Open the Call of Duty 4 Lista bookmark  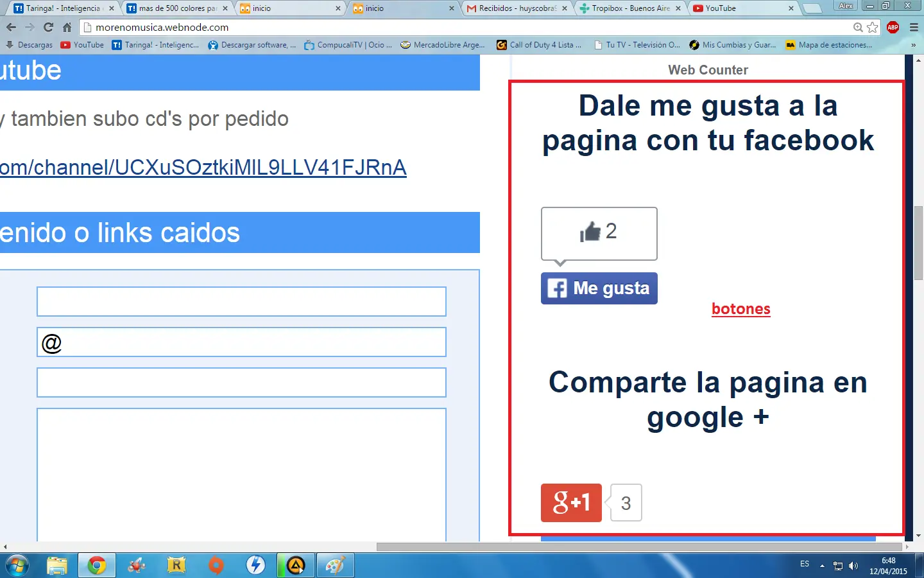click(539, 45)
